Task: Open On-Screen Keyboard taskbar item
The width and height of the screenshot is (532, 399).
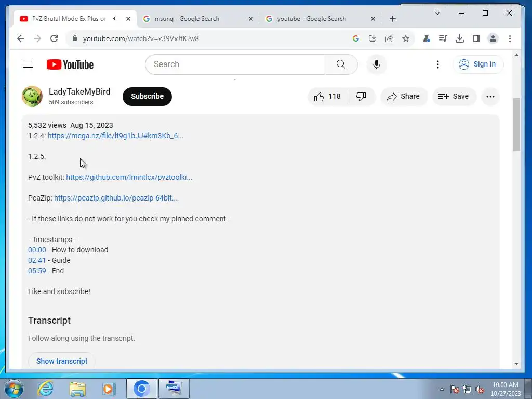Action: [174, 389]
